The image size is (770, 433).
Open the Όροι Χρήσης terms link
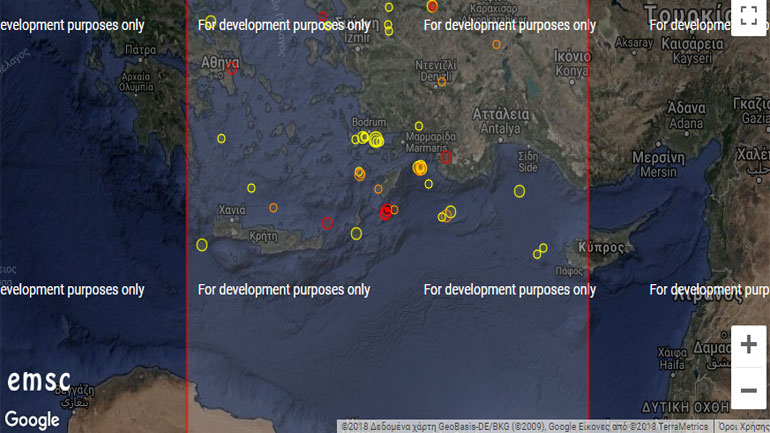click(743, 427)
